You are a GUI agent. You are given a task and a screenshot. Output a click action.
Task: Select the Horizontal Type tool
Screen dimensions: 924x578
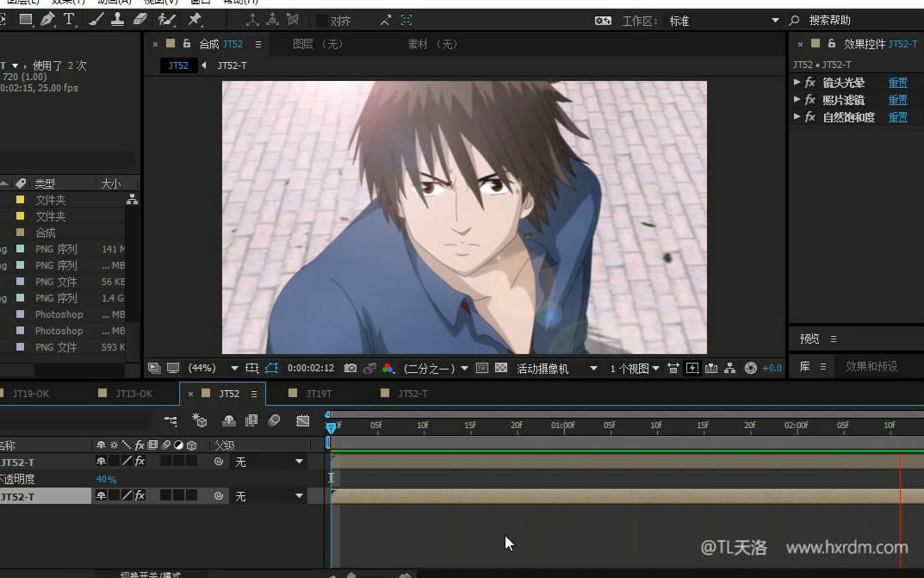click(x=69, y=19)
